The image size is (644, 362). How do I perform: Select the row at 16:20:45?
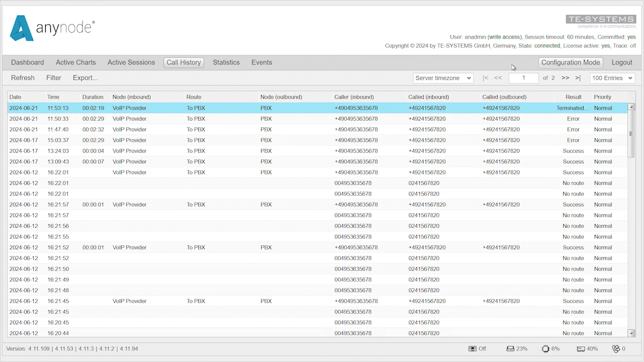(x=318, y=322)
